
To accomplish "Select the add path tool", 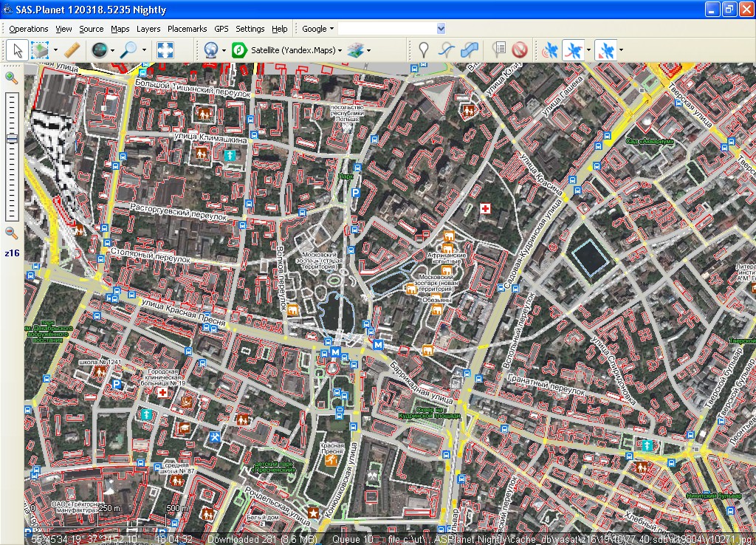I will coord(447,50).
